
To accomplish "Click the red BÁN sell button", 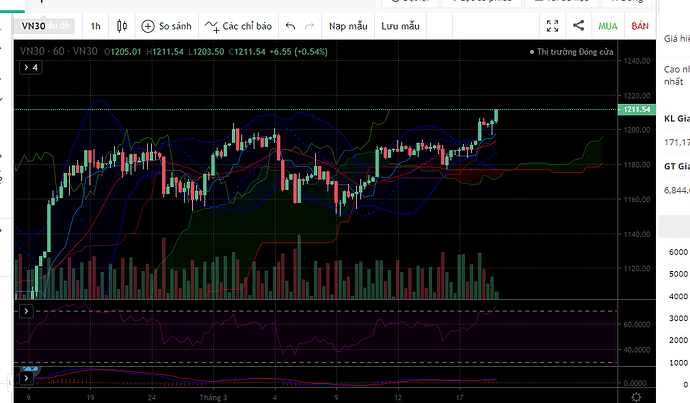I will pos(640,26).
